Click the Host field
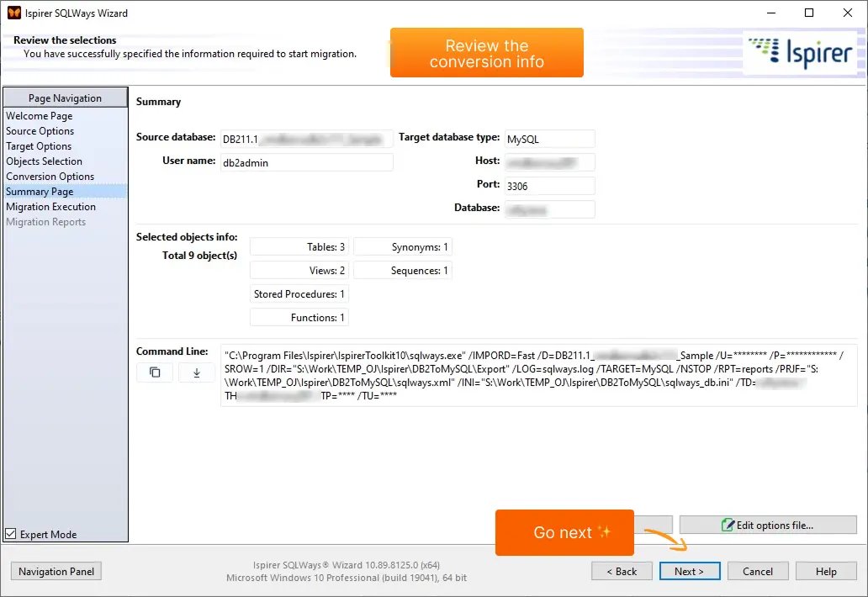Viewport: 868px width, 597px height. click(x=550, y=162)
